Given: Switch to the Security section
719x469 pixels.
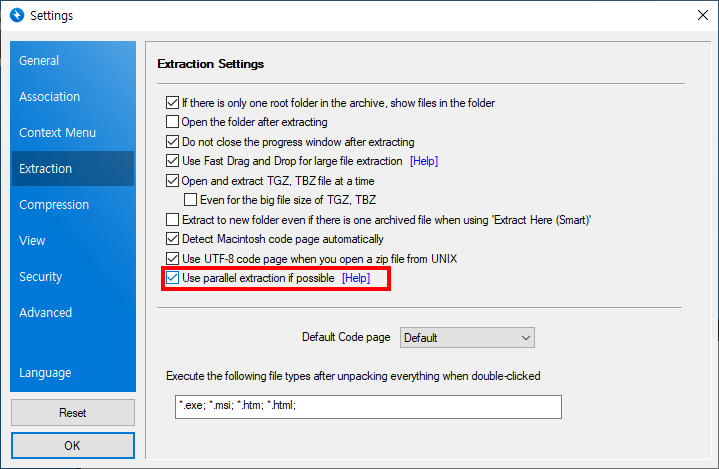Looking at the screenshot, I should [41, 277].
